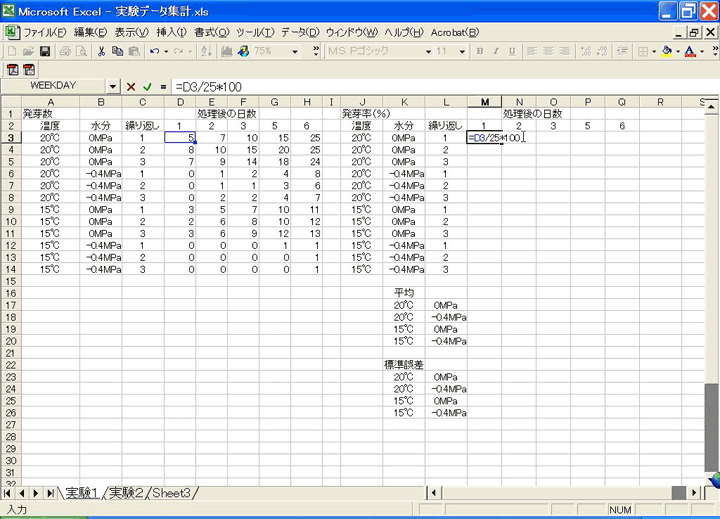The height and width of the screenshot is (519, 720).
Task: Expand the 75% zoom dropdown
Action: [x=297, y=51]
